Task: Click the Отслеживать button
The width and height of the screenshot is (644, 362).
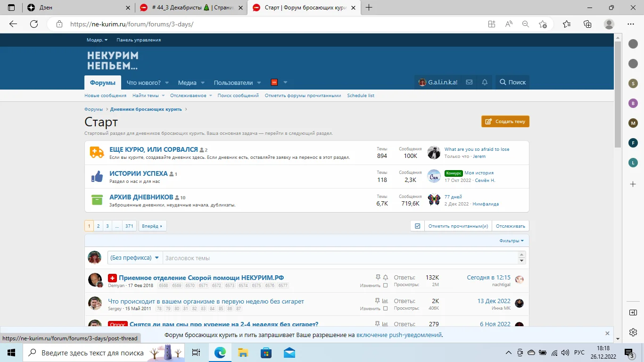Action: 511,226
